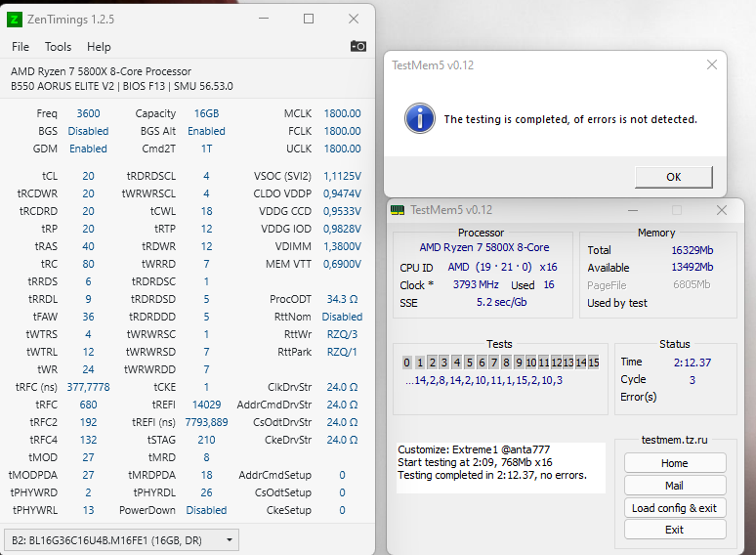Click the processor name 'AMD Ryzen 7 5800X 8-Core' in TestMem5

click(484, 247)
